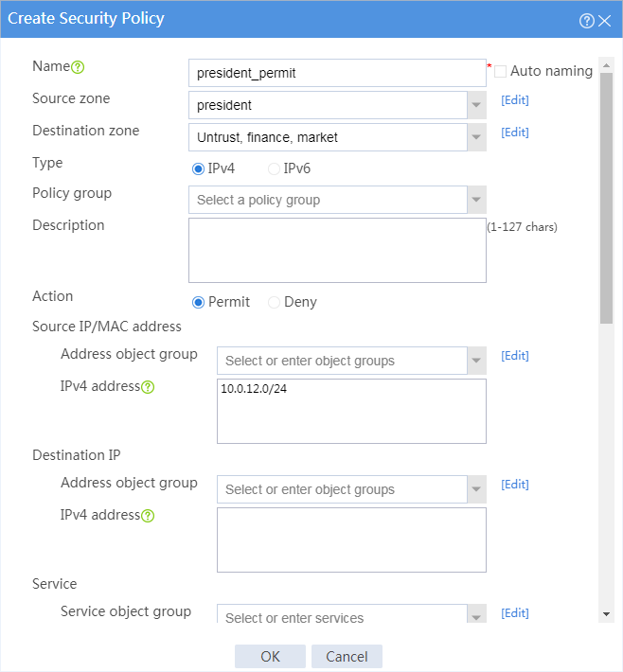The width and height of the screenshot is (623, 672).
Task: Select the IPv6 type radio button
Action: point(274,168)
